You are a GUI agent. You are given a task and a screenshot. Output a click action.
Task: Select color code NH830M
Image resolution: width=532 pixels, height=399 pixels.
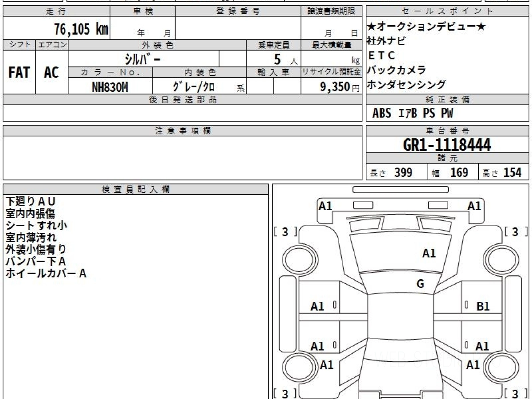click(110, 87)
